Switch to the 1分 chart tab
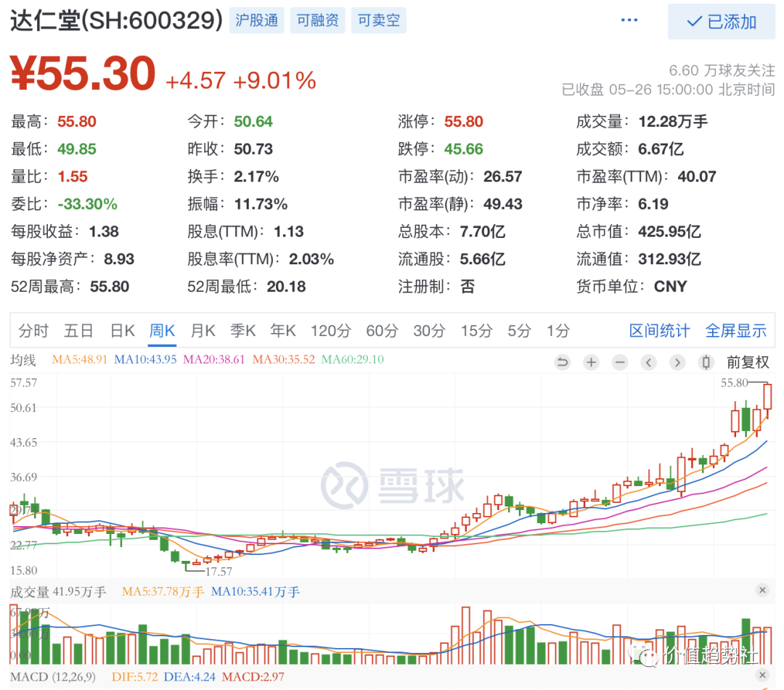784x690 pixels. (x=558, y=331)
